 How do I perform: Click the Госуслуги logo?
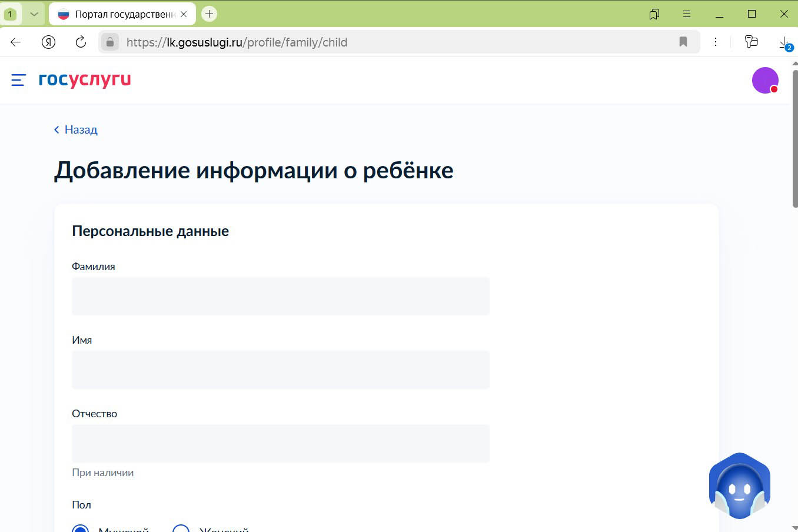84,80
